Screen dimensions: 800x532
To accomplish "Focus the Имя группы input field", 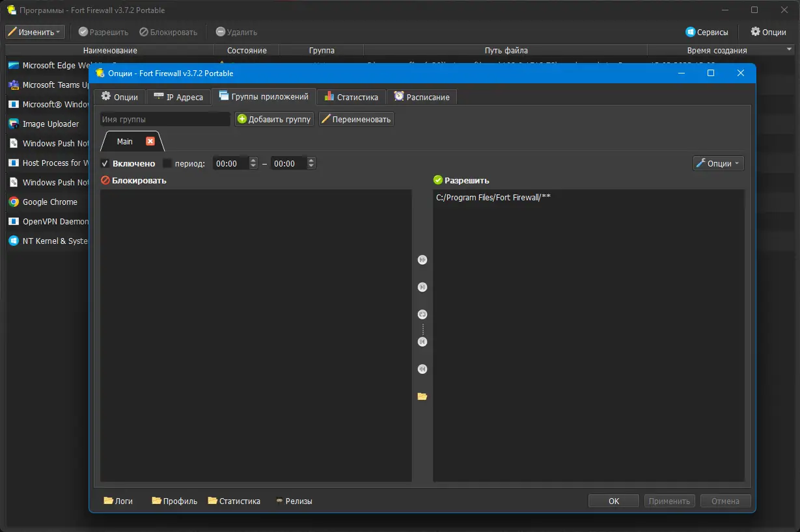I will [165, 119].
